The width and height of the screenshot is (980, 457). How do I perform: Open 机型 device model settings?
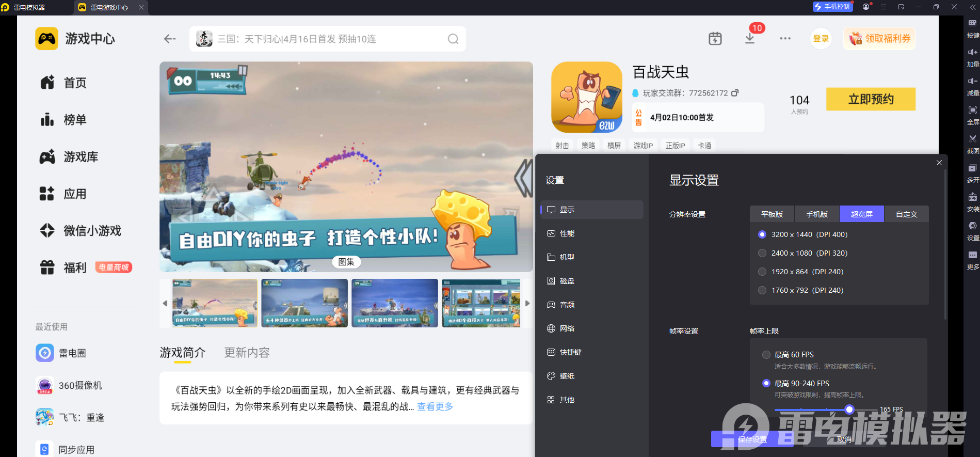coord(592,257)
